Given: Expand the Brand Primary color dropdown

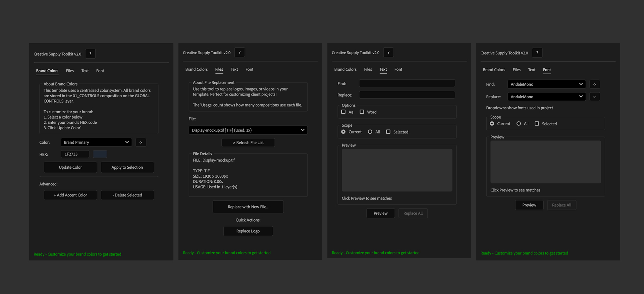Looking at the screenshot, I should pos(96,142).
